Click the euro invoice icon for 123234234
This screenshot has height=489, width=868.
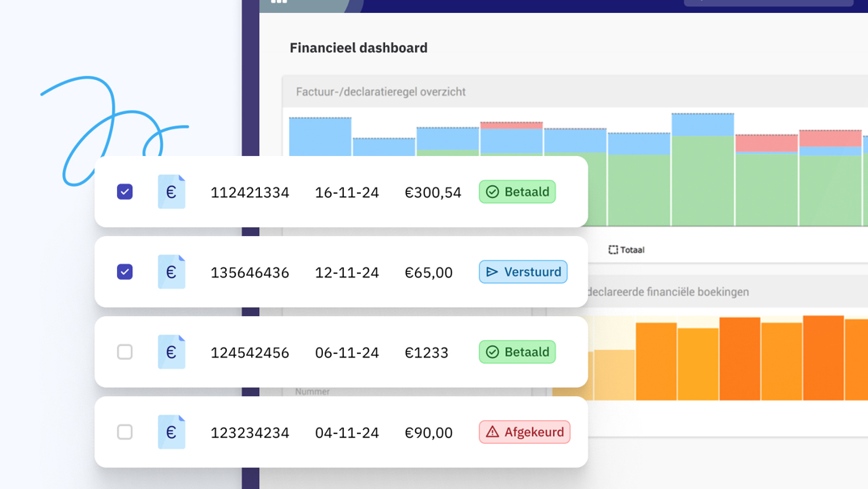coord(171,432)
